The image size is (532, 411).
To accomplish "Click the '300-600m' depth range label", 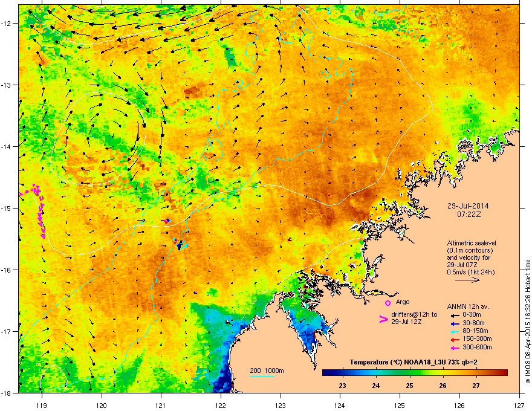I will tap(477, 347).
